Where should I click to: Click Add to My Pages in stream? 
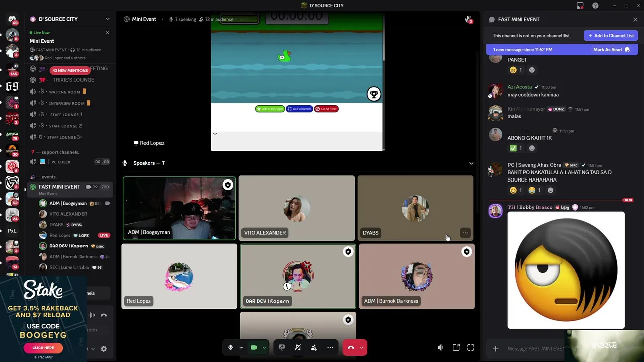[x=270, y=109]
